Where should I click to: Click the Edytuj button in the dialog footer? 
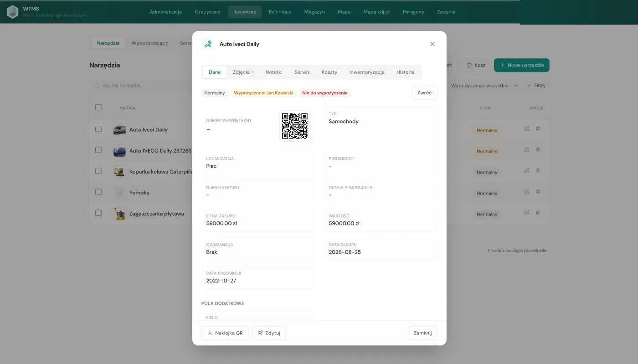coord(269,333)
